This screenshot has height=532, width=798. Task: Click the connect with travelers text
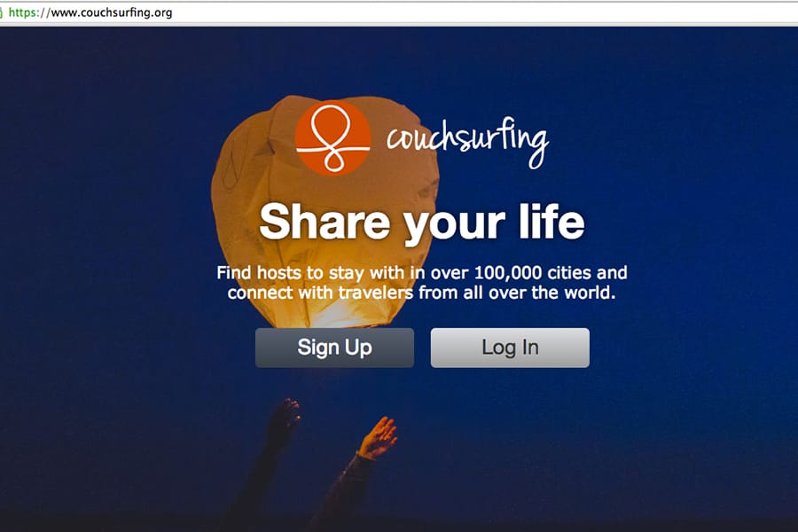coord(321,293)
